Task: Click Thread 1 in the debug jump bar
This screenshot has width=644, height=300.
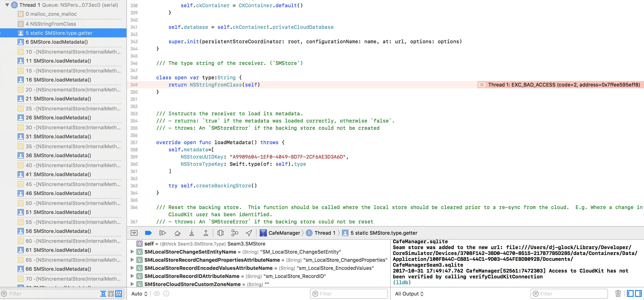Action: 324,233
